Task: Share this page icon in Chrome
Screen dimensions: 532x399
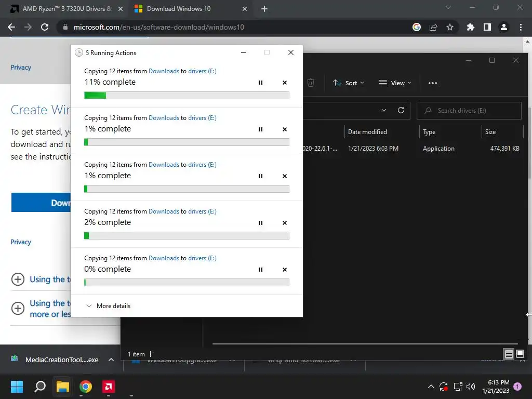Action: click(433, 27)
